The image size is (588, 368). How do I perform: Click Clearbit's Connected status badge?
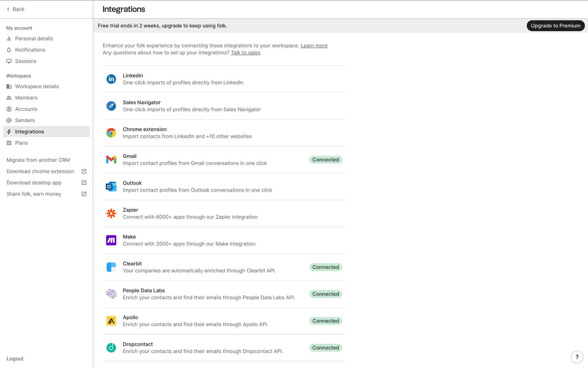[x=326, y=267]
